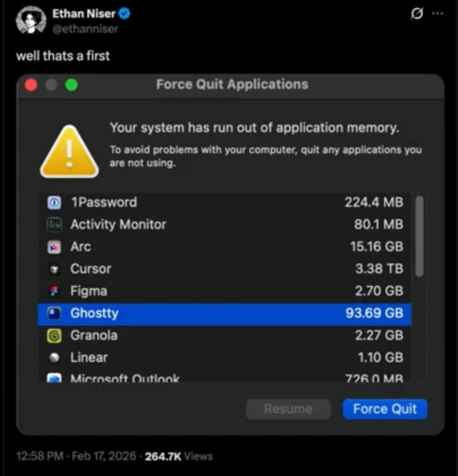The image size is (458, 476).
Task: Click the Cursor app icon
Action: [54, 269]
